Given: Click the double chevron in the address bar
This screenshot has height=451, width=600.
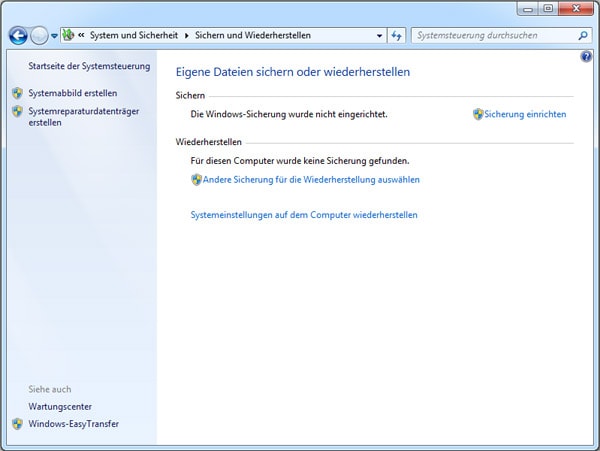Looking at the screenshot, I should (x=81, y=35).
